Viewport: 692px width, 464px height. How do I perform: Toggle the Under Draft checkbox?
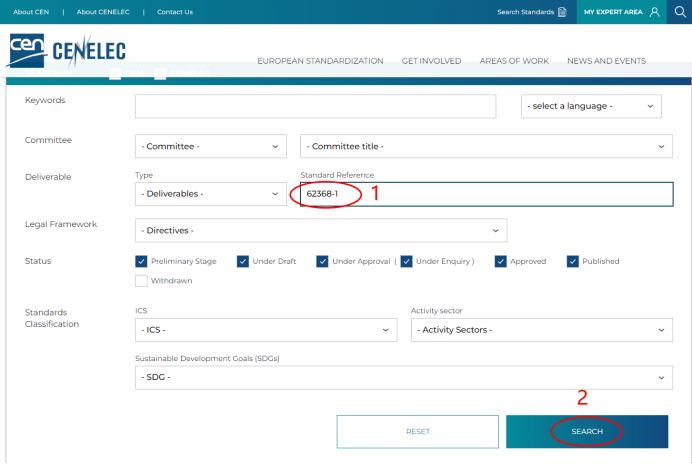(x=243, y=261)
